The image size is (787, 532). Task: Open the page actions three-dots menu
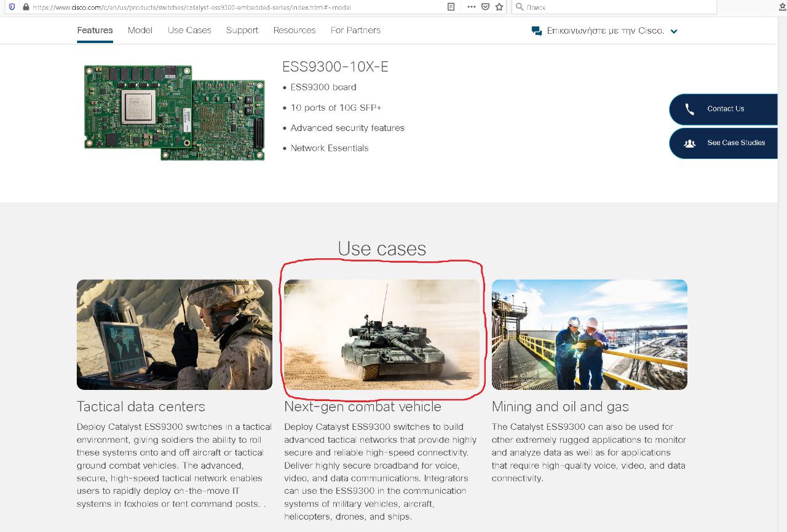(472, 7)
